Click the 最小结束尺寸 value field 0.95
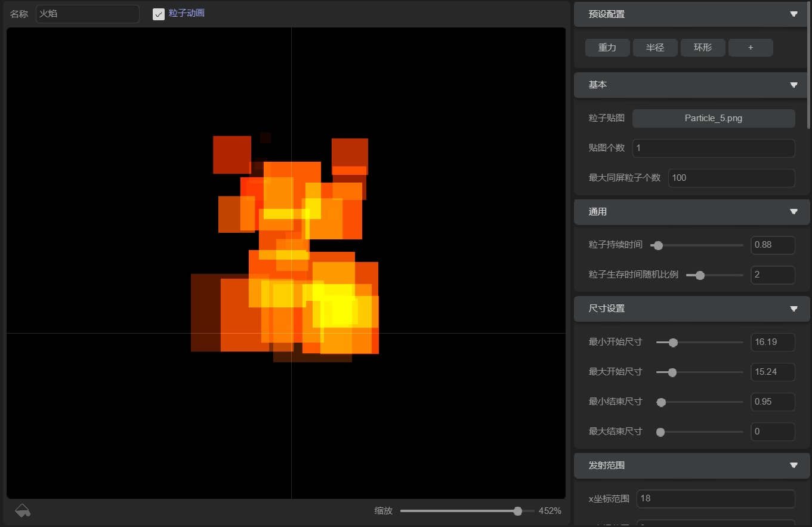Screen dimensions: 812x527 click(x=773, y=402)
